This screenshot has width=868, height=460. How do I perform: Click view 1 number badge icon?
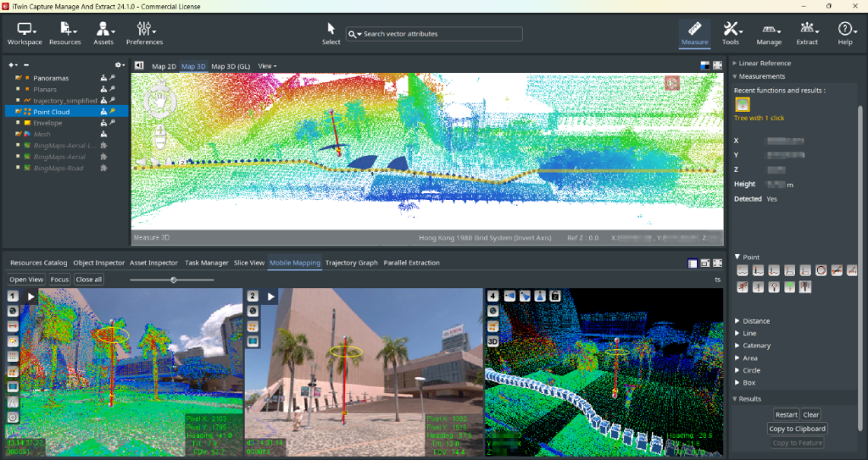pyautogui.click(x=13, y=297)
